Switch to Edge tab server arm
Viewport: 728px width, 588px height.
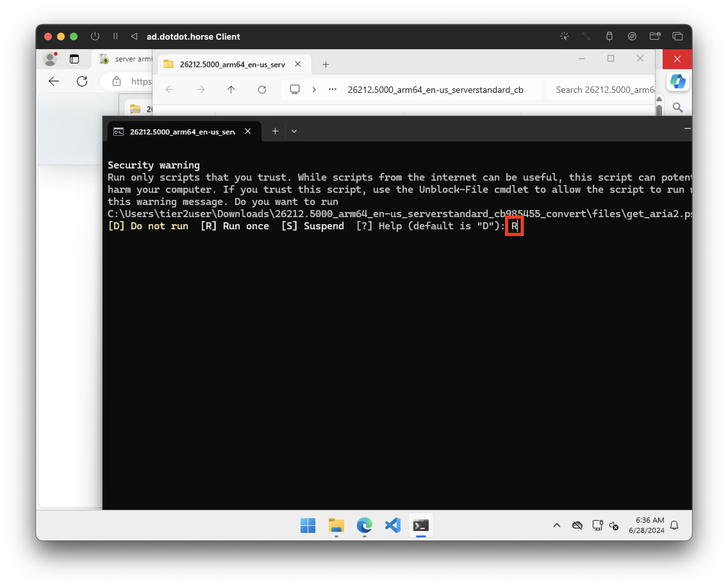(127, 59)
